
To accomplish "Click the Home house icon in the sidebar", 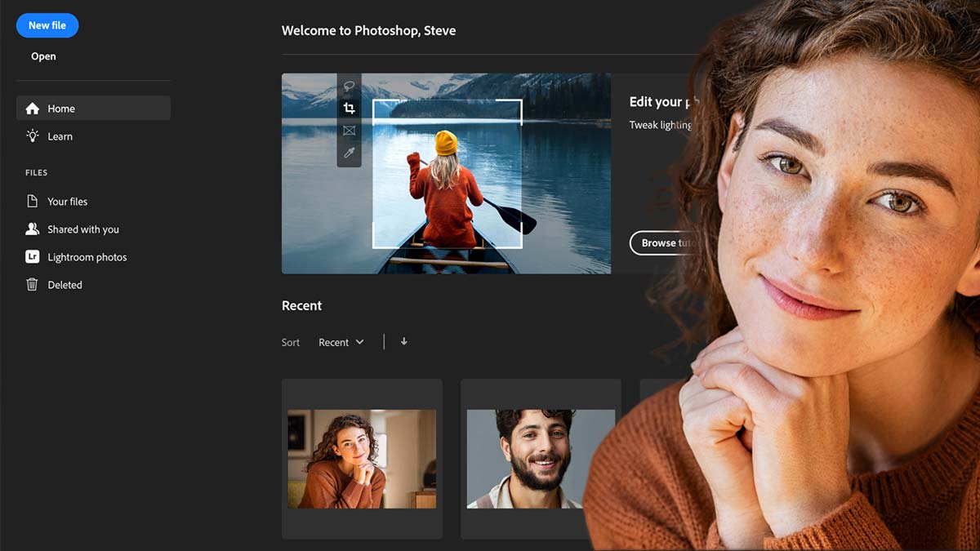I will tap(33, 108).
